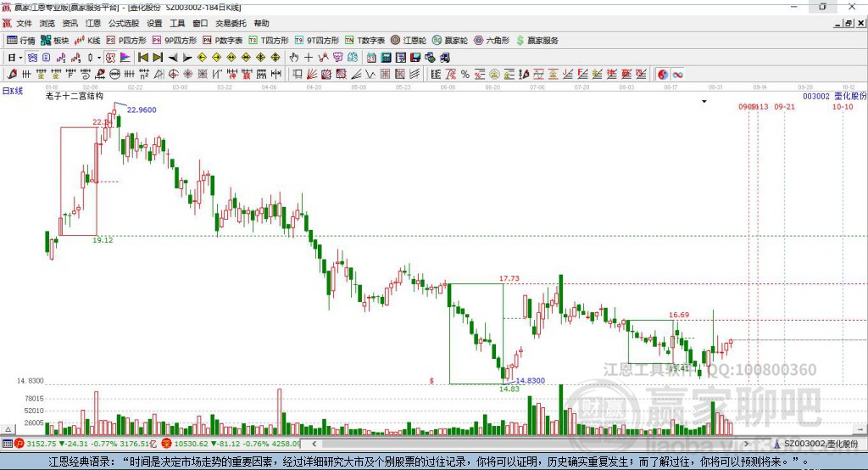Select the rectangle drawing tool

pyautogui.click(x=298, y=75)
